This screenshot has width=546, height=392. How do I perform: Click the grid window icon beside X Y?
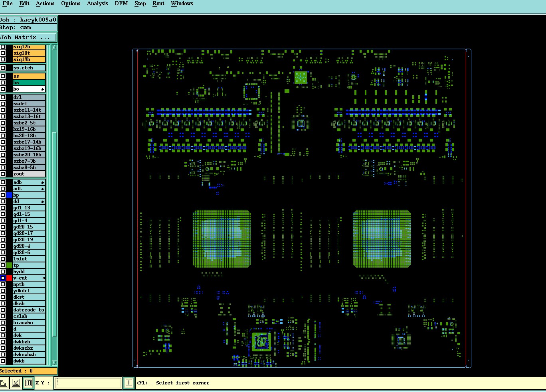click(x=28, y=383)
